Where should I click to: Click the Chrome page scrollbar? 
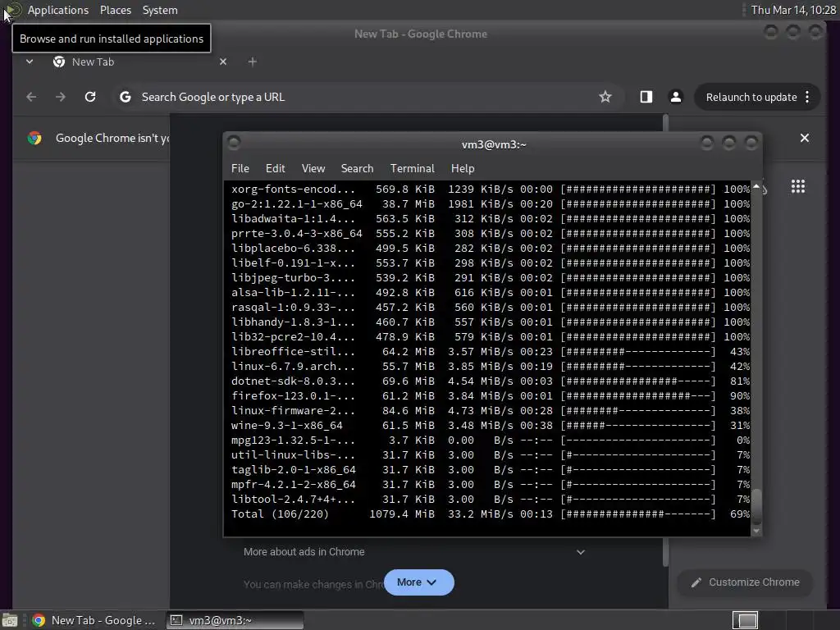coord(666,340)
